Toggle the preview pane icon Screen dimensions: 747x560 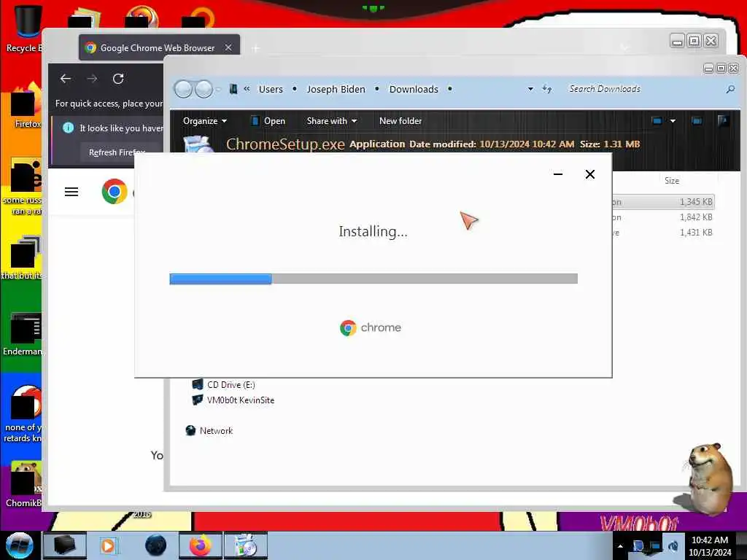point(697,121)
